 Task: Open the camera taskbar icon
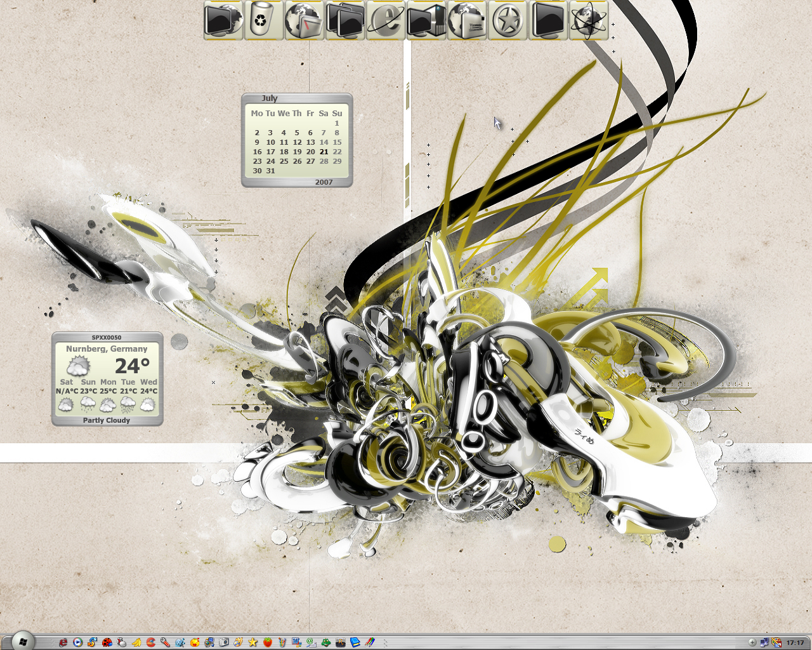(224, 642)
